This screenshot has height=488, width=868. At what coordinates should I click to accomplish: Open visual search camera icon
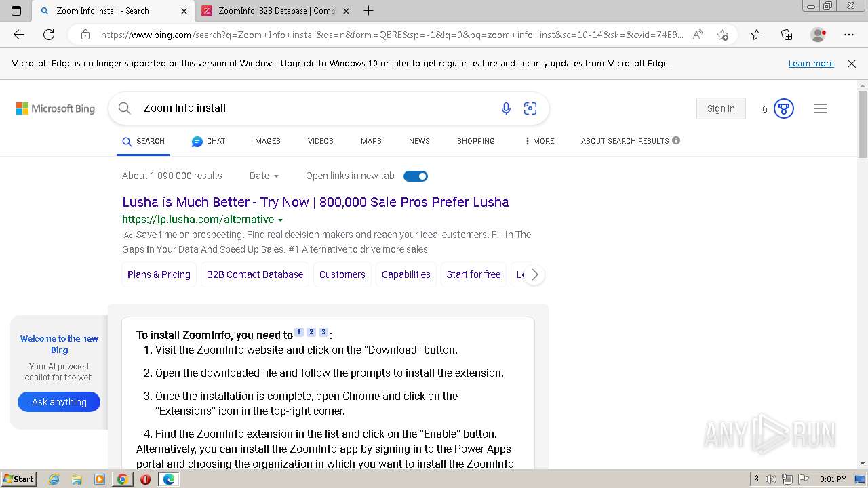(530, 108)
